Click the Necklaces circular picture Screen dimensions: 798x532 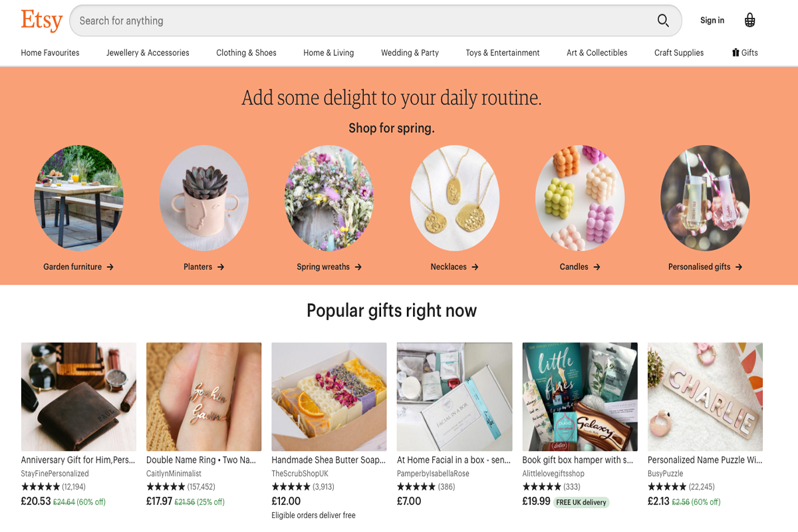[454, 198]
